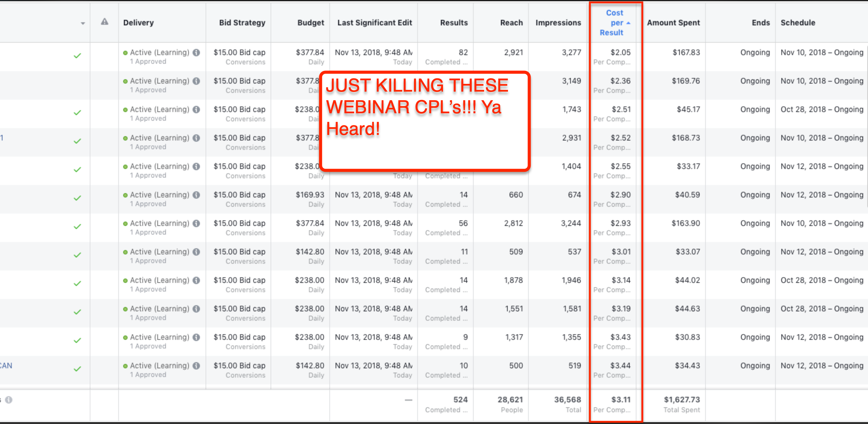Click the Delivery column header
The height and width of the screenshot is (424, 868).
click(138, 23)
